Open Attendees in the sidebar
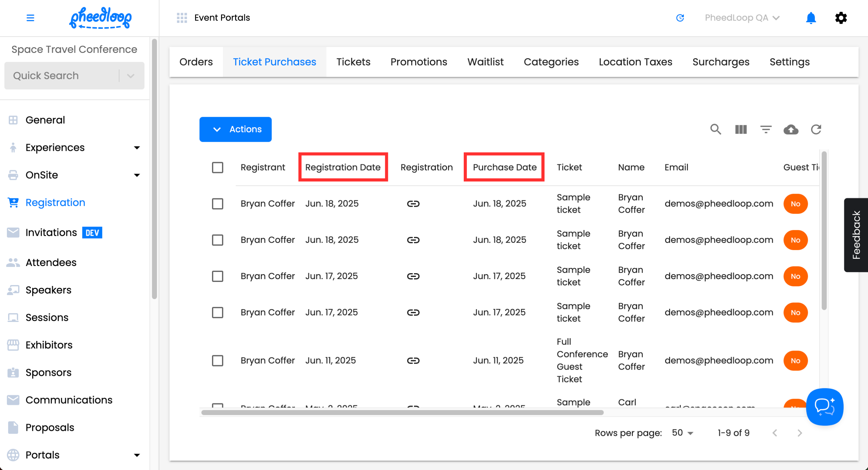Viewport: 868px width, 470px height. coord(51,262)
